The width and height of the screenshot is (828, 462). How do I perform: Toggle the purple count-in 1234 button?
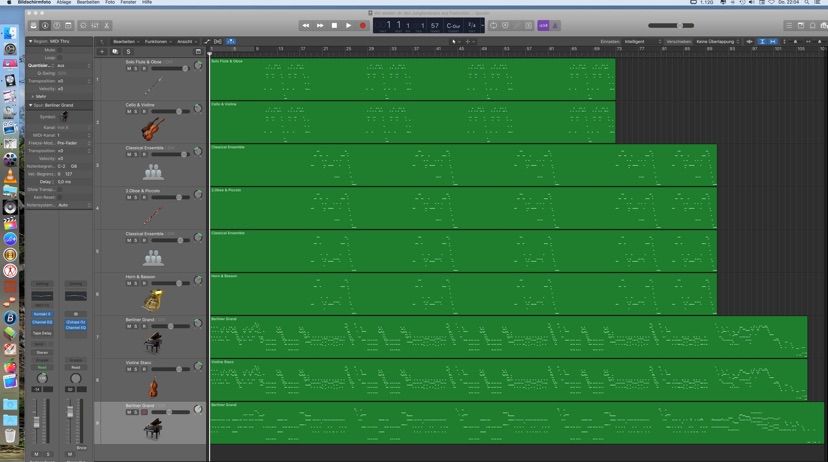(543, 25)
